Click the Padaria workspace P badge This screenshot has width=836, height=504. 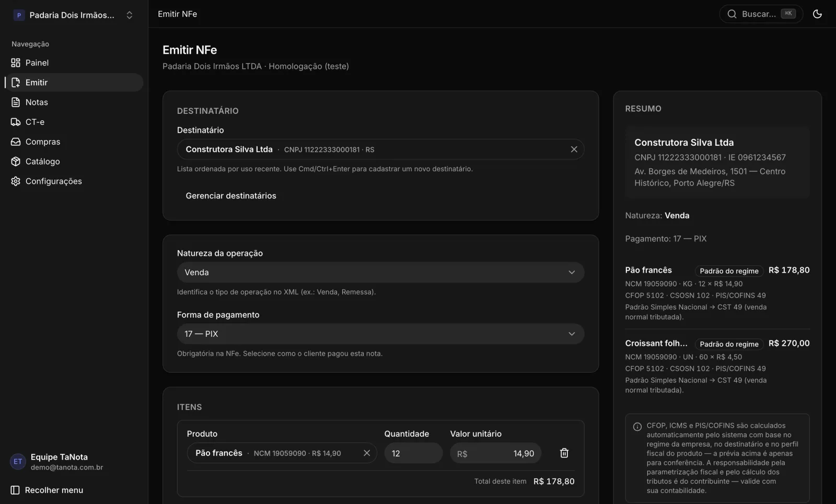click(19, 15)
